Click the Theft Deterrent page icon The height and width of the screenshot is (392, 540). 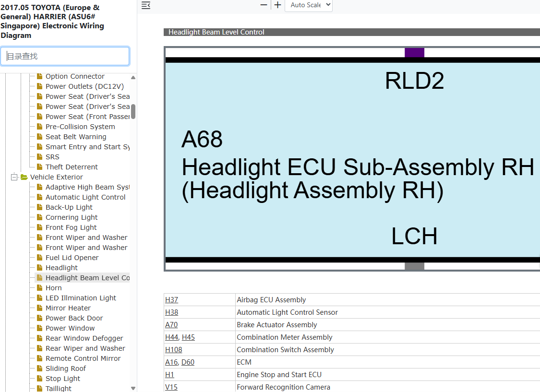tap(40, 166)
